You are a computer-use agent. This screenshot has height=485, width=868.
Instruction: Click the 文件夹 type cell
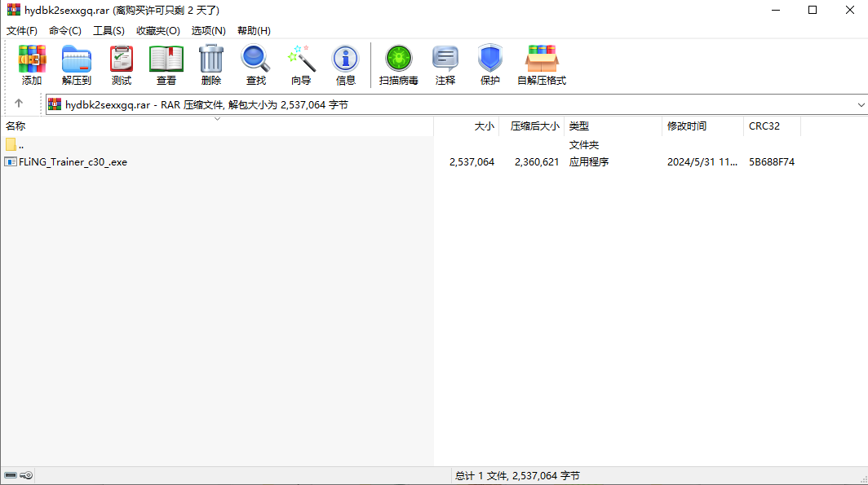584,145
